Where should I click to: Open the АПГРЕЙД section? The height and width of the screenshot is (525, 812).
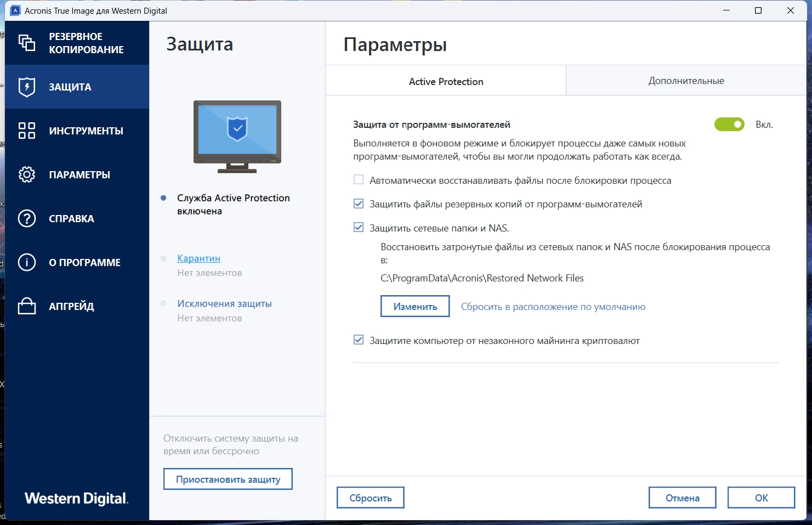[x=77, y=306]
